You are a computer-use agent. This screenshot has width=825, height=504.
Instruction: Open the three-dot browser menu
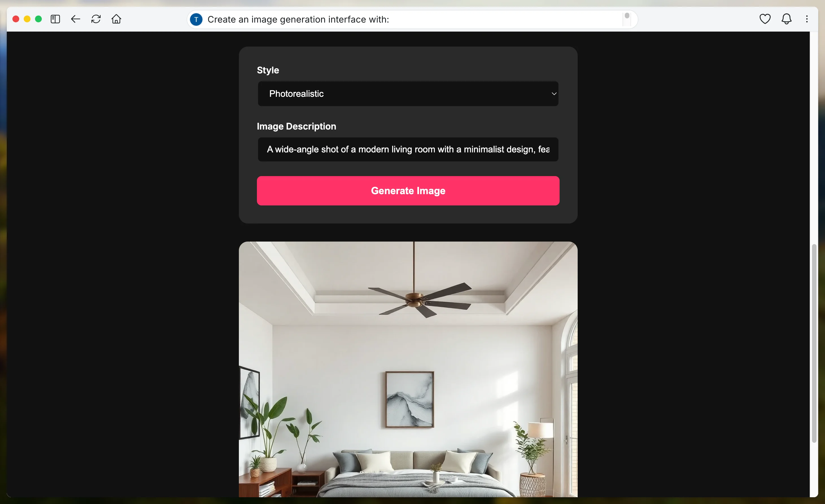pyautogui.click(x=807, y=19)
